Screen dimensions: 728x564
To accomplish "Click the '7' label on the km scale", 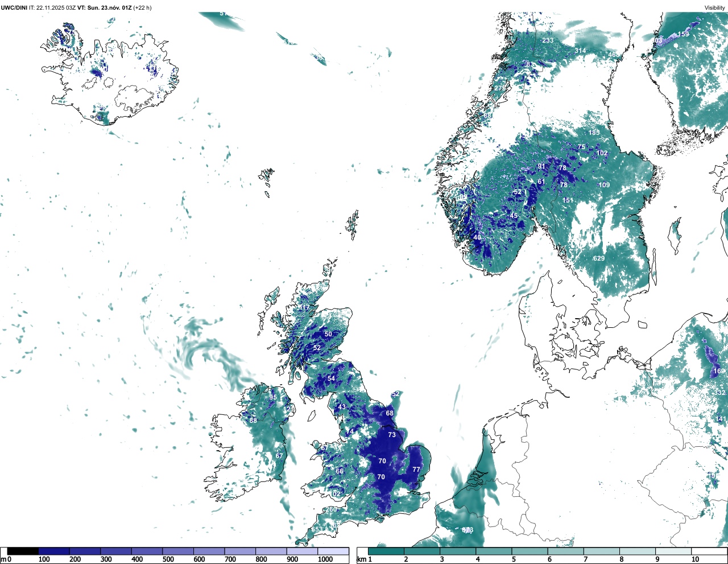I will (x=586, y=560).
